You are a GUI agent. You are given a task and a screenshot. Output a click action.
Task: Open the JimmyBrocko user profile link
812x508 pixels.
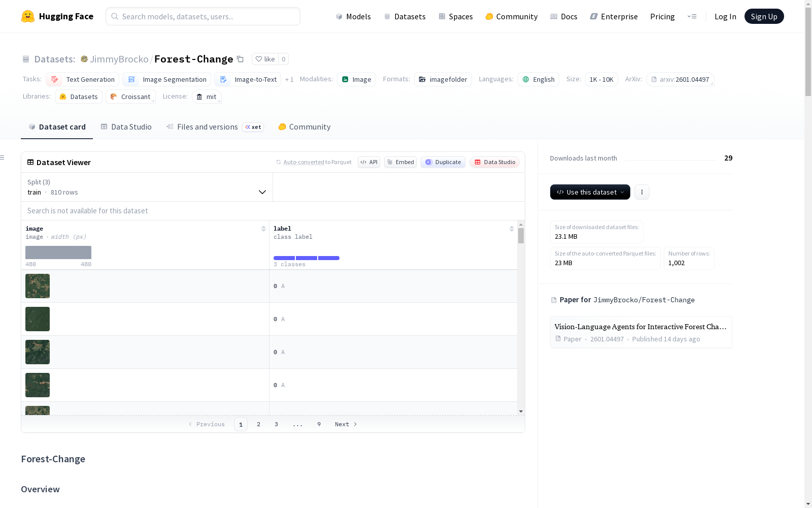119,59
